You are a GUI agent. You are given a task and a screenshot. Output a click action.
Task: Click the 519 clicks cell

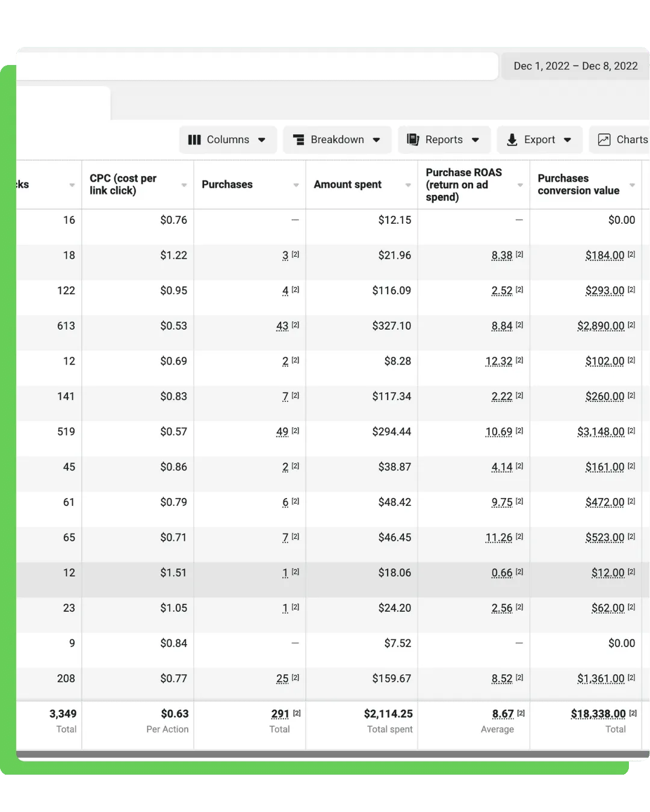click(66, 432)
